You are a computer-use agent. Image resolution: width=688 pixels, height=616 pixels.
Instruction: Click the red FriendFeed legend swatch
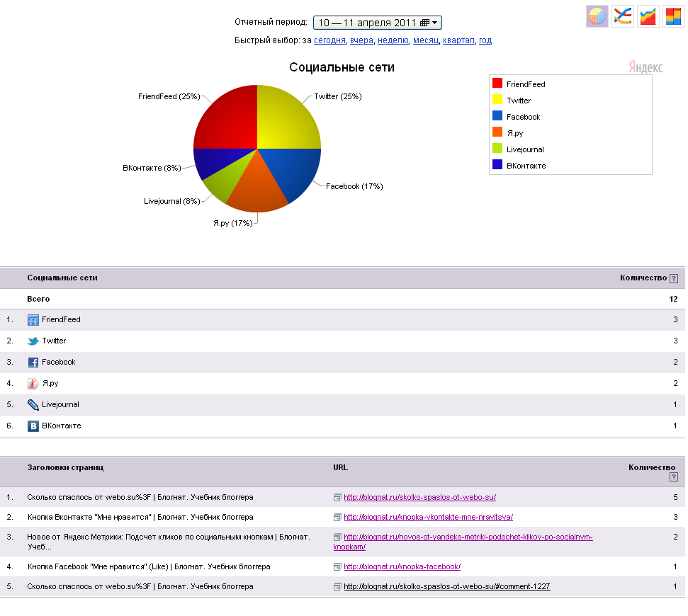click(x=497, y=84)
